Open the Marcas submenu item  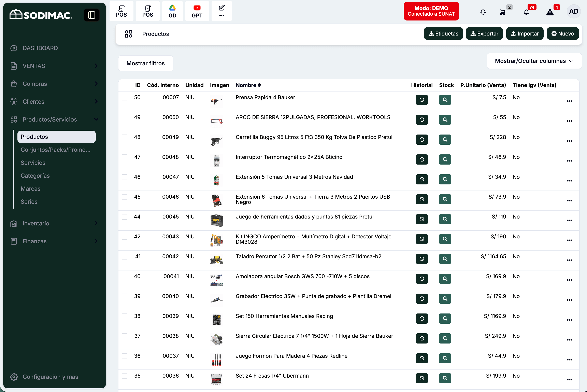30,189
